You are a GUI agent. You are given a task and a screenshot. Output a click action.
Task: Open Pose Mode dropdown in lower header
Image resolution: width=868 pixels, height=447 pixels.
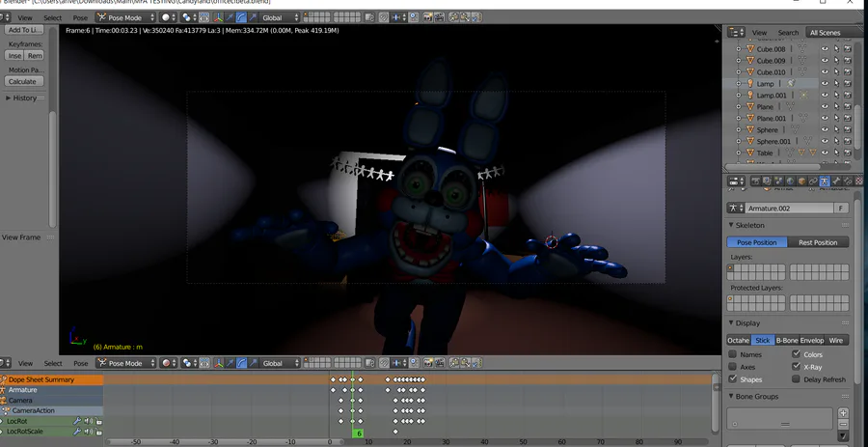(x=126, y=363)
